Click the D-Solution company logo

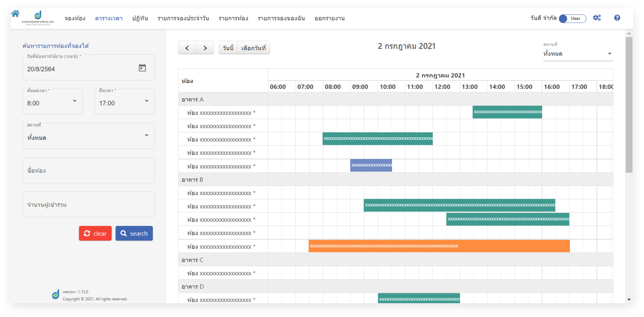[38, 18]
